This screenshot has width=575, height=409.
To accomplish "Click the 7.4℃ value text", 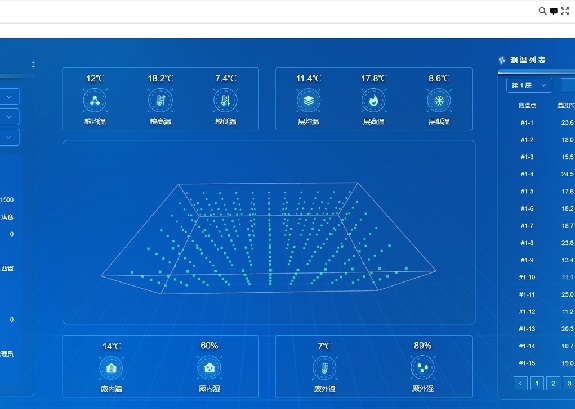I will (x=226, y=78).
